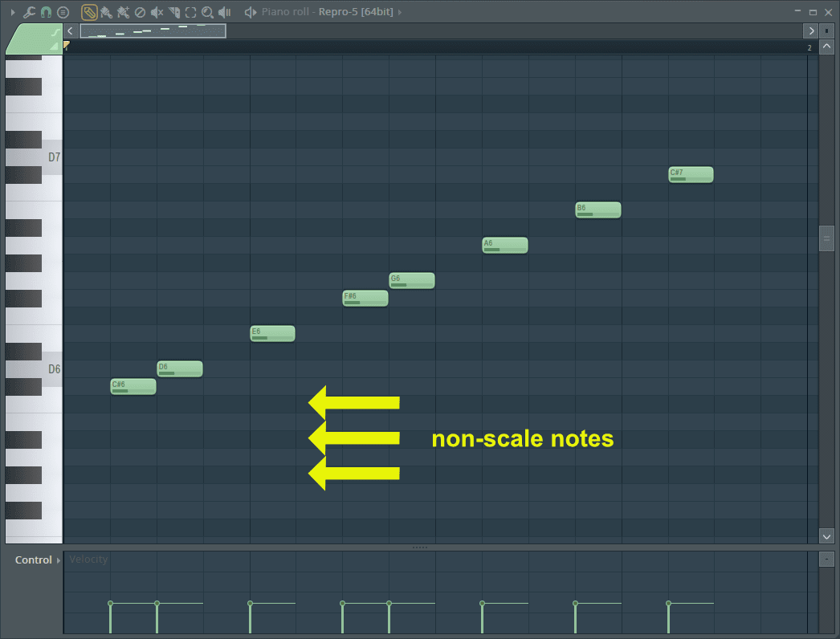Click the circular detached-options button on the toolbar
The width and height of the screenshot is (840, 639).
pyautogui.click(x=63, y=12)
